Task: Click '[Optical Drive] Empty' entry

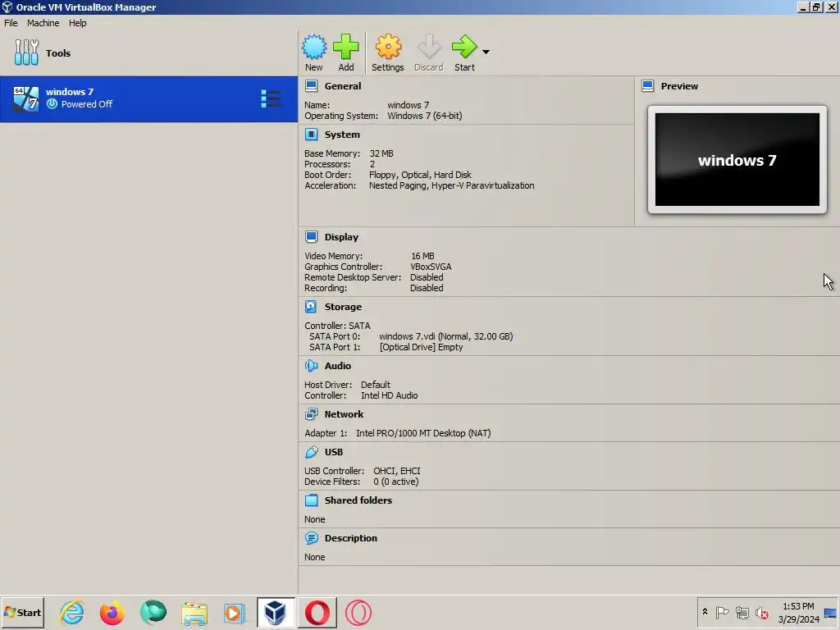Action: point(421,347)
